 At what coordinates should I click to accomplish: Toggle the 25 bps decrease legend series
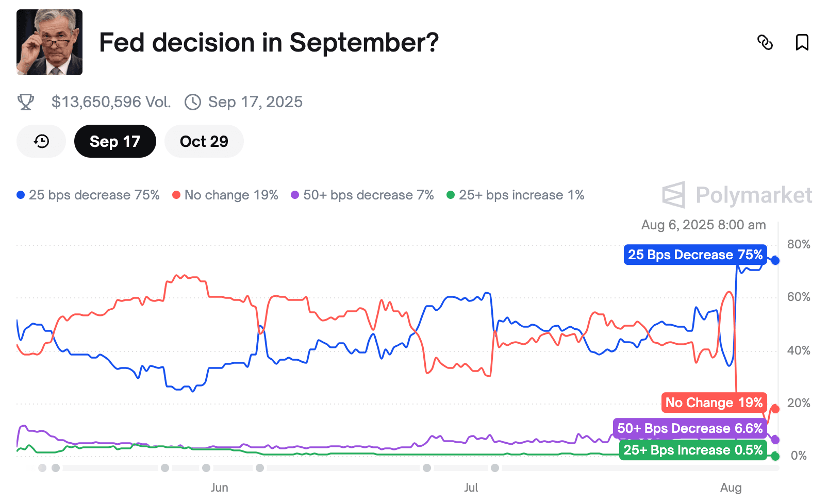coord(88,195)
